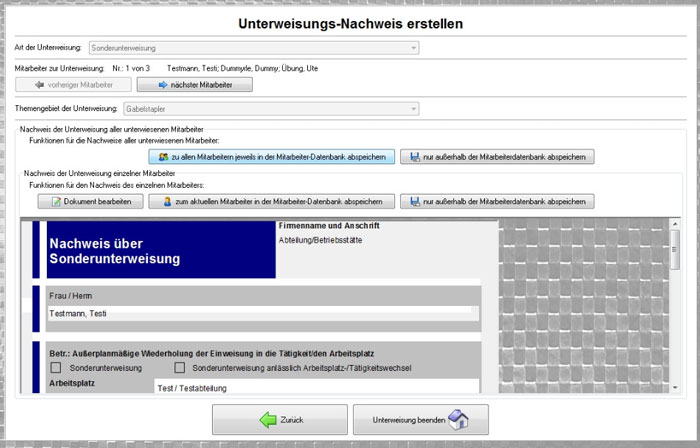Click the document scrollbar up arrow

pos(675,224)
